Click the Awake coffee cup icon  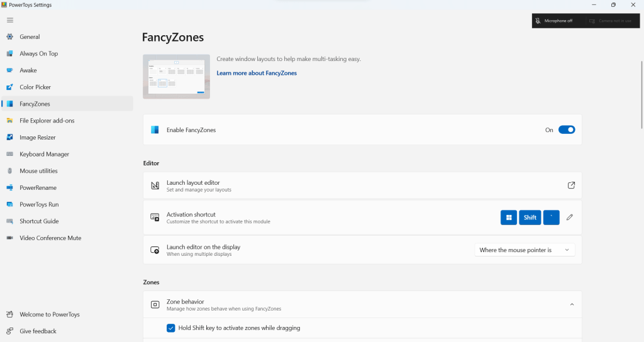click(10, 70)
